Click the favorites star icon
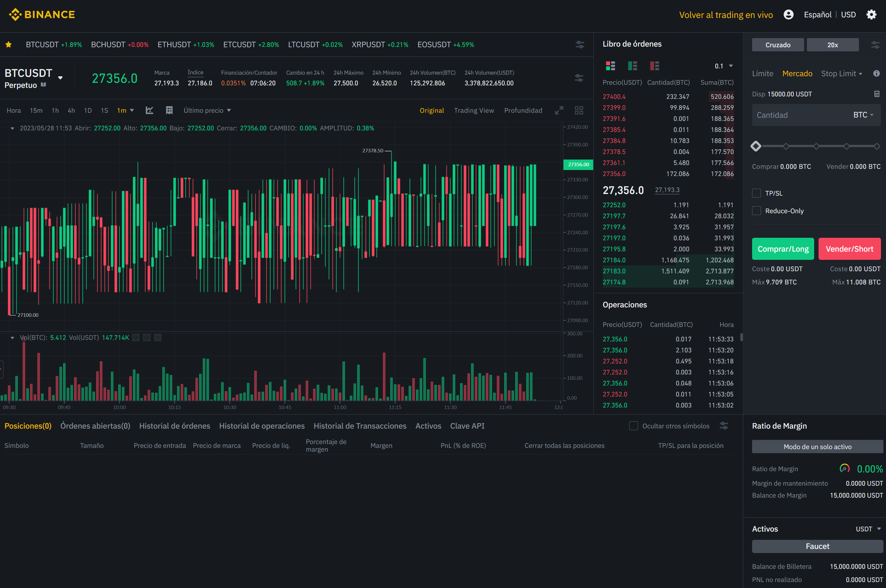The height and width of the screenshot is (588, 886). pyautogui.click(x=9, y=45)
